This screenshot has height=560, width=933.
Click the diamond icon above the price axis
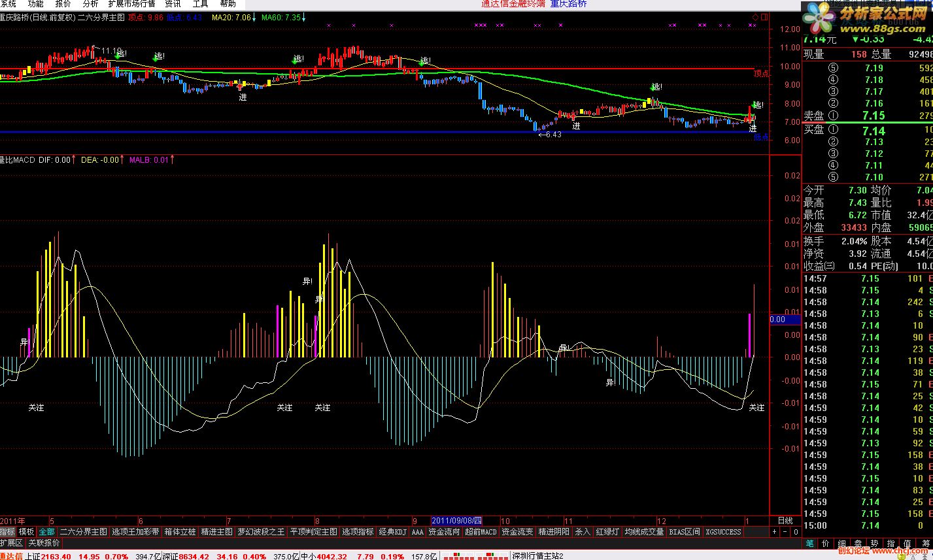point(755,16)
